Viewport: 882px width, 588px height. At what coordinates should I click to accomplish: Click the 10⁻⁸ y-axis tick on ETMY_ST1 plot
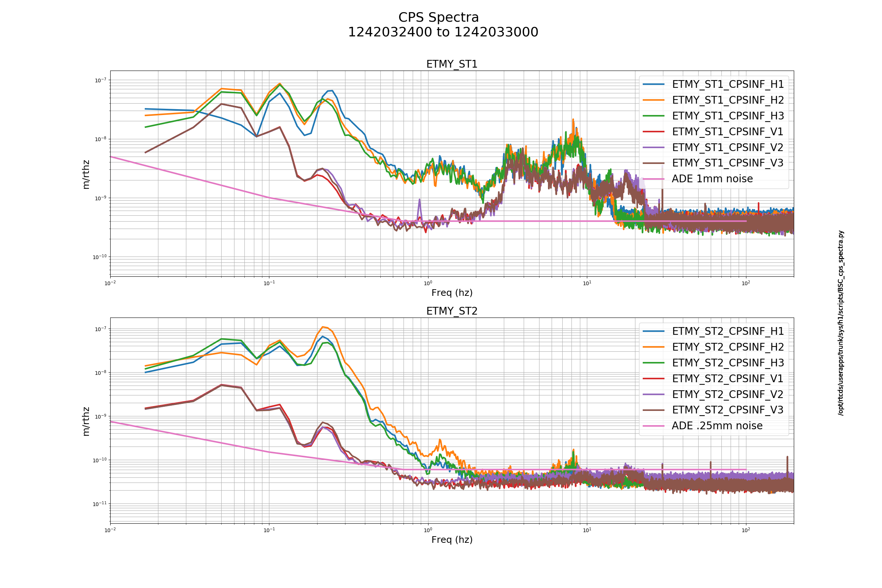(x=100, y=139)
